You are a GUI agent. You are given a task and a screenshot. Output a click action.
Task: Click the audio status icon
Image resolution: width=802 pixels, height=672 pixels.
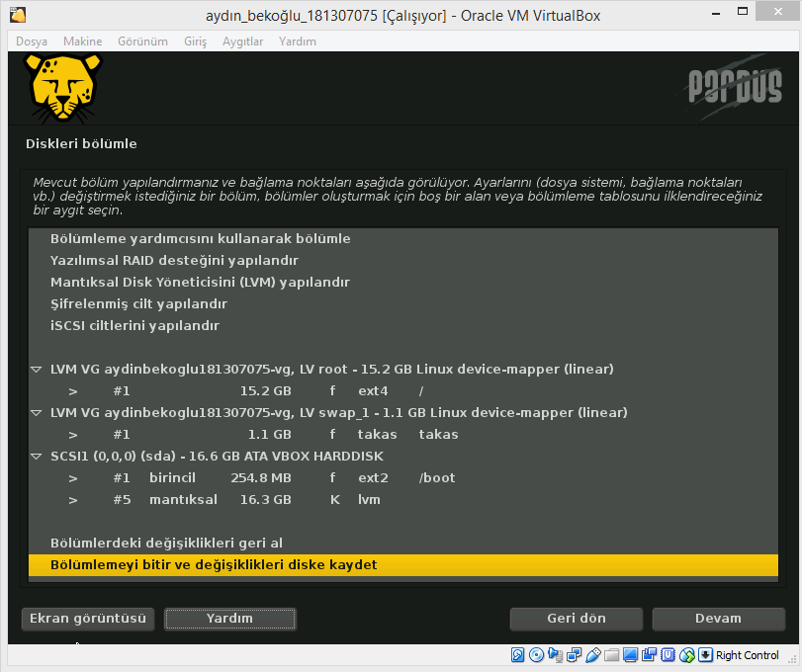[x=555, y=654]
